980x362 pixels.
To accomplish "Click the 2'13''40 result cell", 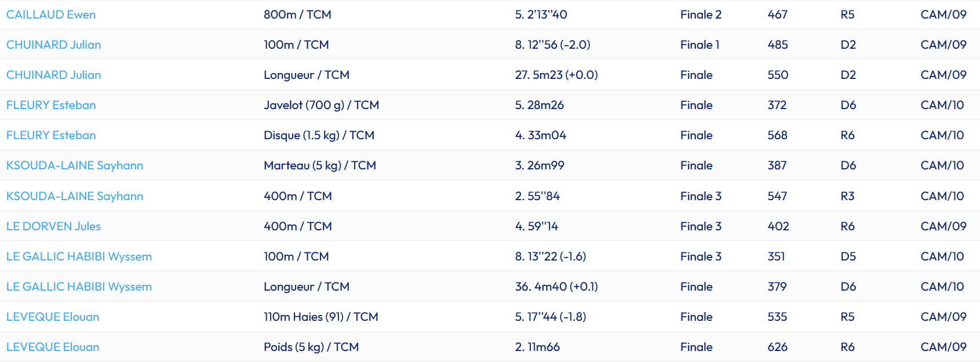I will pyautogui.click(x=541, y=15).
